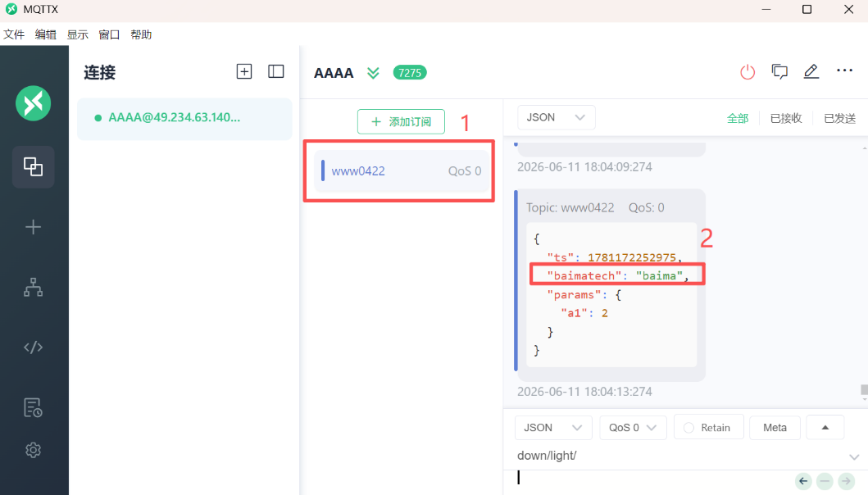This screenshot has width=868, height=495.
Task: Open the Connections view in sidebar
Action: pyautogui.click(x=34, y=166)
